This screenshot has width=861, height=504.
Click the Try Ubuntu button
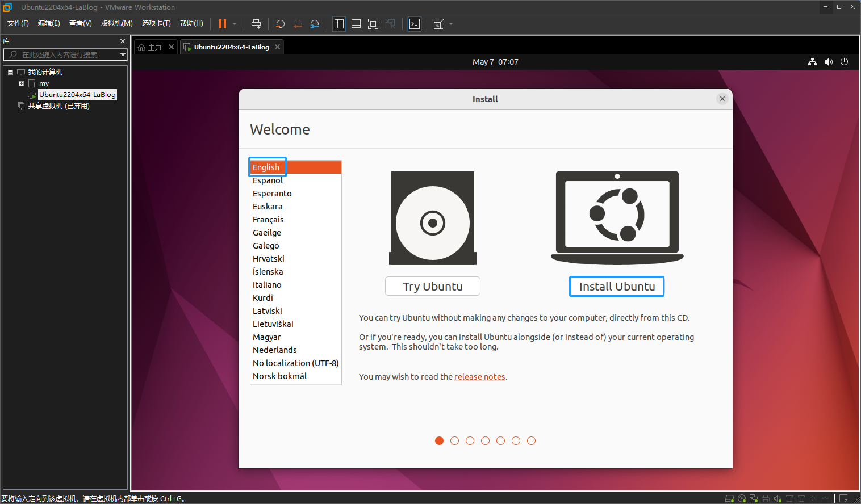433,287
